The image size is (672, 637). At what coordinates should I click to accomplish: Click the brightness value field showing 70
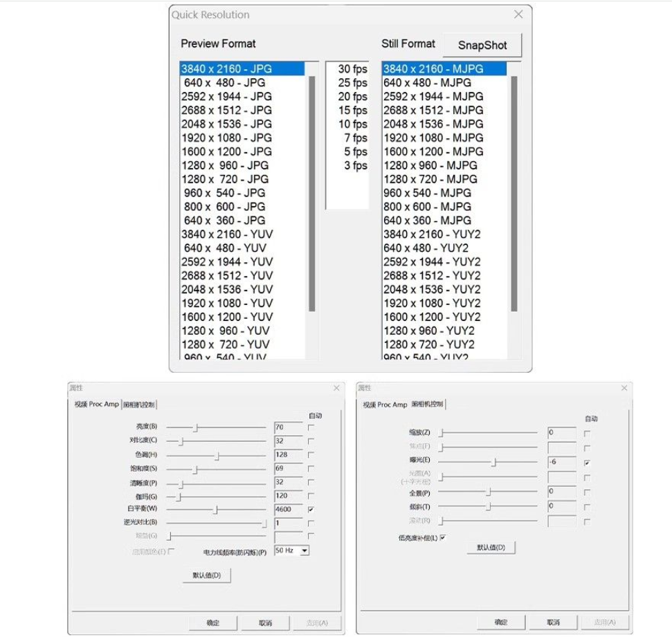[289, 427]
